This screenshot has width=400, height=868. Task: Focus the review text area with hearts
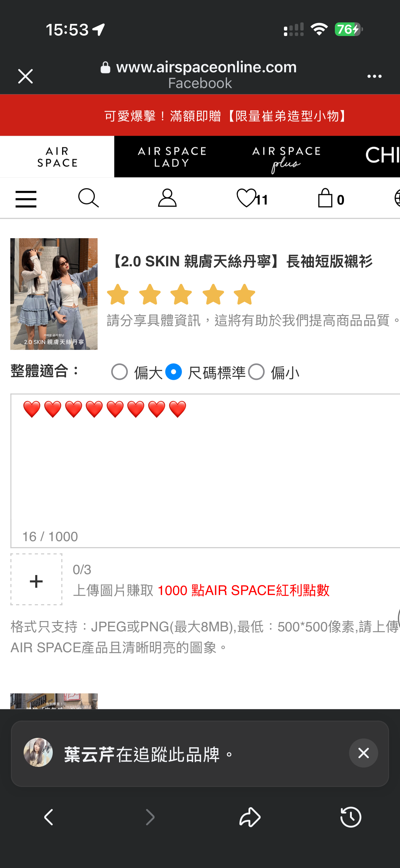point(205,470)
